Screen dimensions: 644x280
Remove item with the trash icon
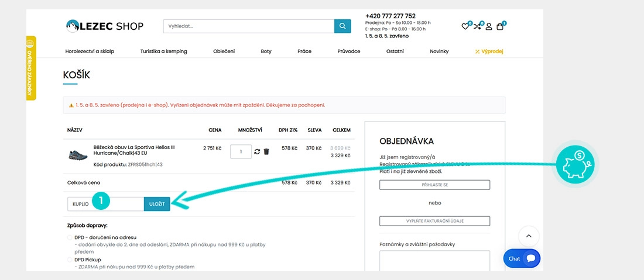click(x=266, y=151)
